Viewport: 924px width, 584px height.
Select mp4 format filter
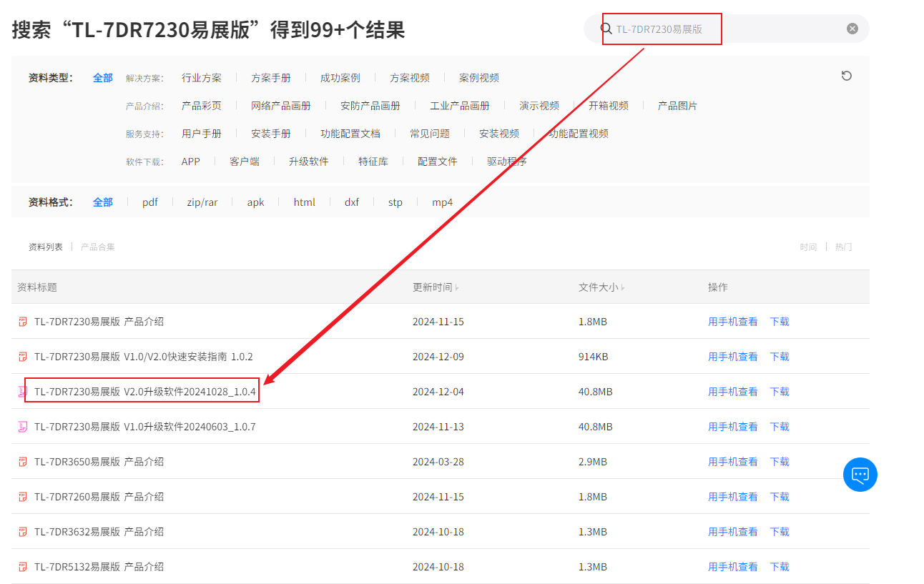(x=443, y=202)
